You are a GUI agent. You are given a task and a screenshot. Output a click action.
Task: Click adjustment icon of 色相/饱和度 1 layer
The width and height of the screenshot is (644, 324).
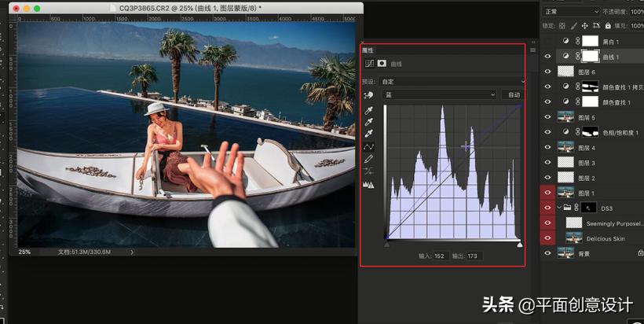(566, 132)
